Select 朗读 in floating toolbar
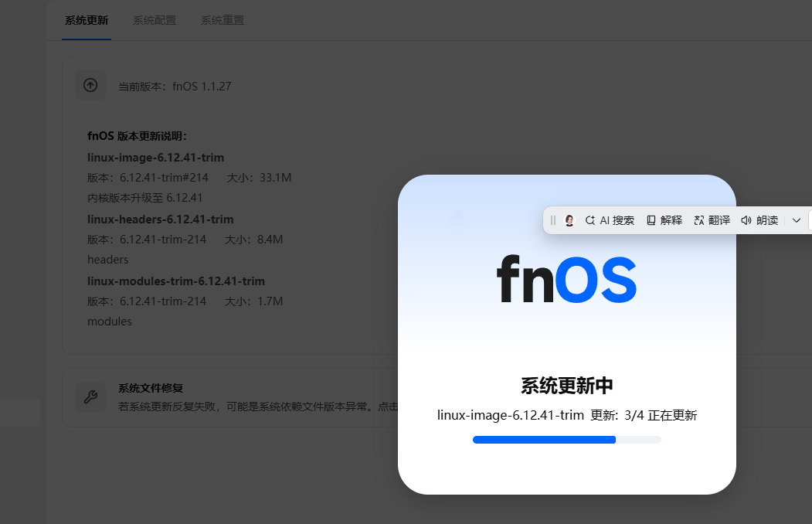The width and height of the screenshot is (812, 524). 759,220
